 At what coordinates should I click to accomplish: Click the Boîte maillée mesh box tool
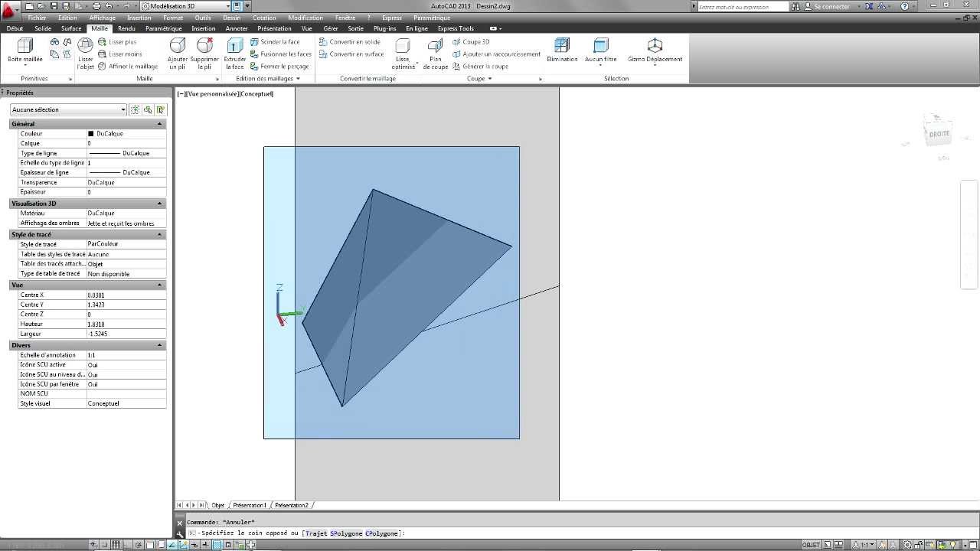coord(25,52)
